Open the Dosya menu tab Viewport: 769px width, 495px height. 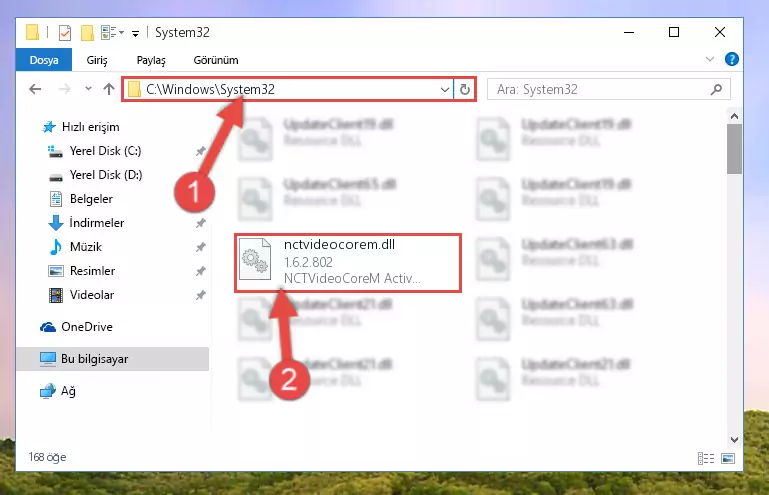tap(44, 60)
